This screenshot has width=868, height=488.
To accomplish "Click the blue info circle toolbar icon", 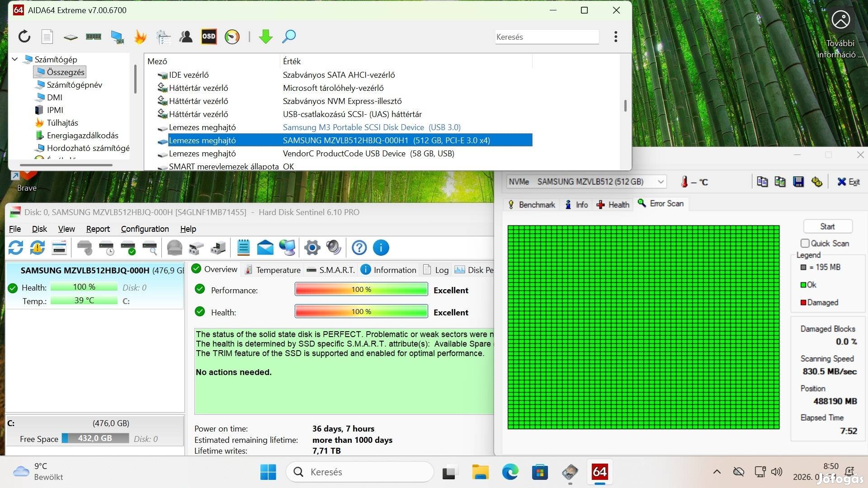I will [381, 248].
